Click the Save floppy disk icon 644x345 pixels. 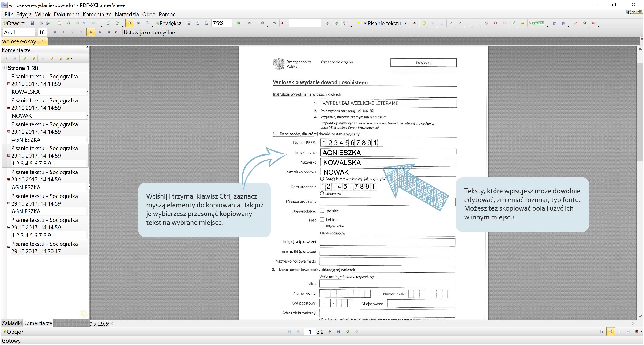point(32,23)
